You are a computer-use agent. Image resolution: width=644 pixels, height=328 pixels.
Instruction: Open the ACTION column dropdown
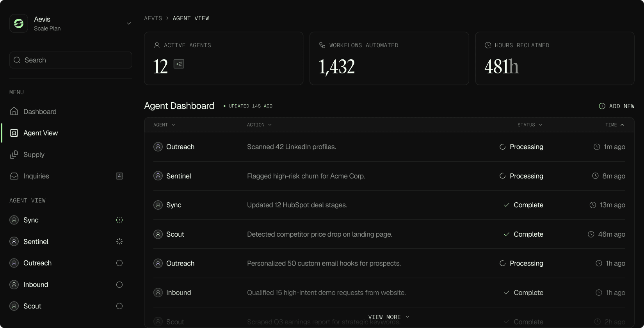pos(260,125)
